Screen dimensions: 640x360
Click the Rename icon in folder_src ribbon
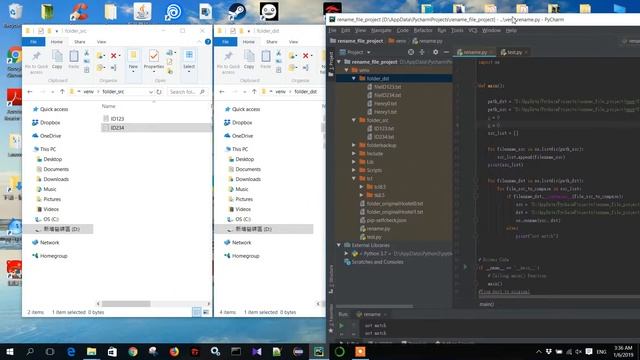tap(113, 67)
